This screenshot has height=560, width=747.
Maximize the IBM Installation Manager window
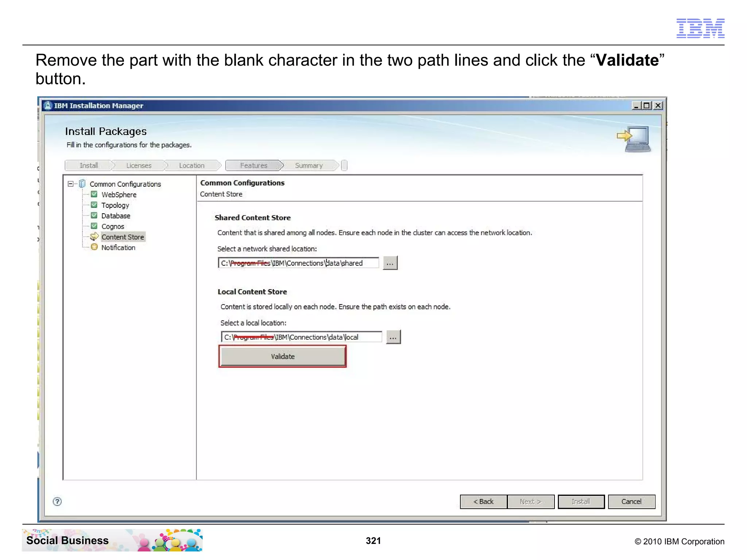click(x=647, y=106)
